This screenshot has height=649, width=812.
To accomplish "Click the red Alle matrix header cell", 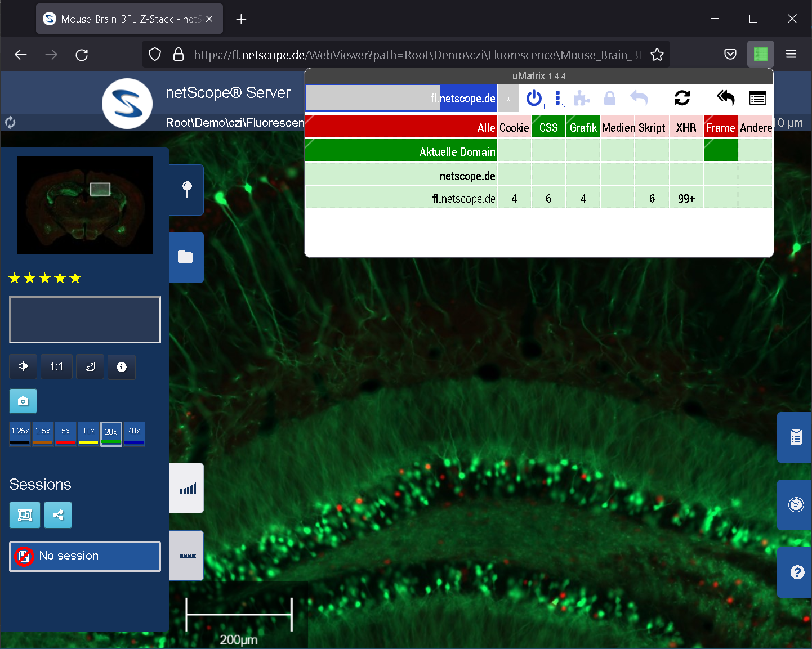I will (x=401, y=127).
